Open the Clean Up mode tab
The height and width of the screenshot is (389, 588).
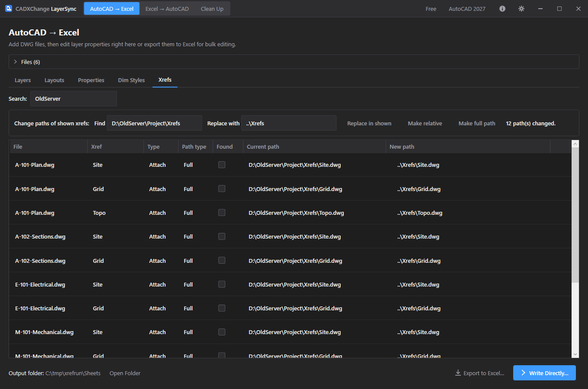pyautogui.click(x=212, y=9)
